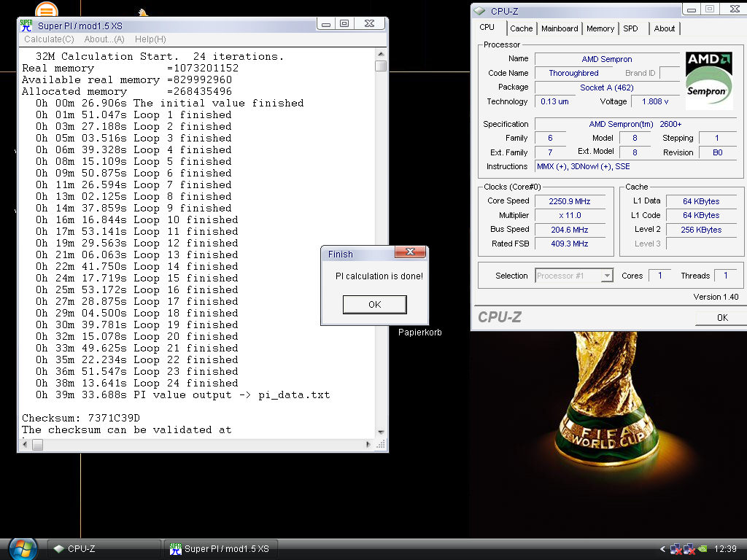Click the NVIDIA tray icon
The height and width of the screenshot is (560, 747).
[703, 549]
